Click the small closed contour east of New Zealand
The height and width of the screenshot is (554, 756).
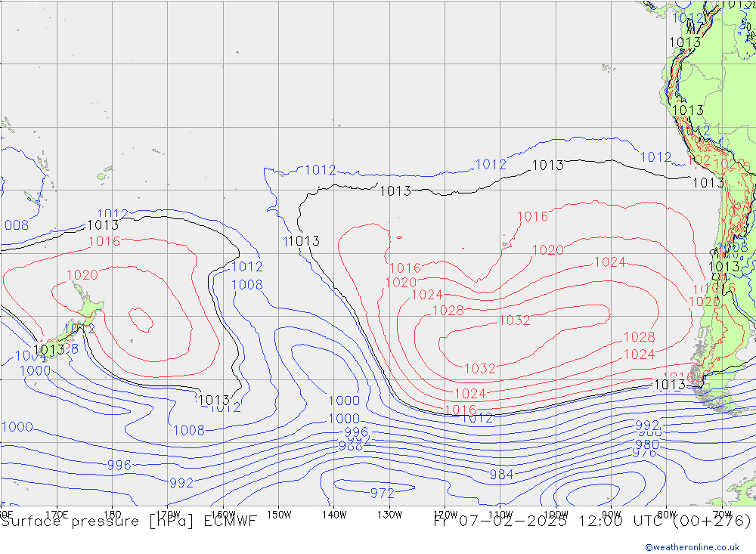click(139, 319)
